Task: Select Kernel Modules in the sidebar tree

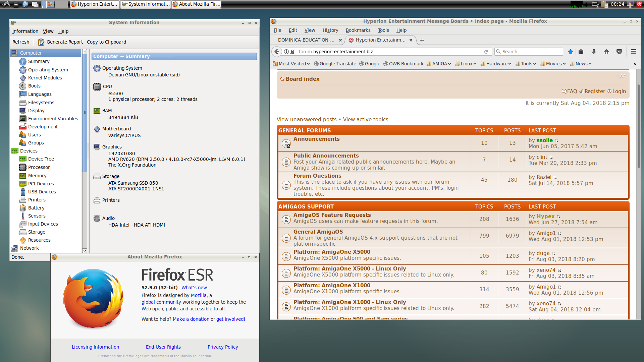Action: pyautogui.click(x=45, y=78)
